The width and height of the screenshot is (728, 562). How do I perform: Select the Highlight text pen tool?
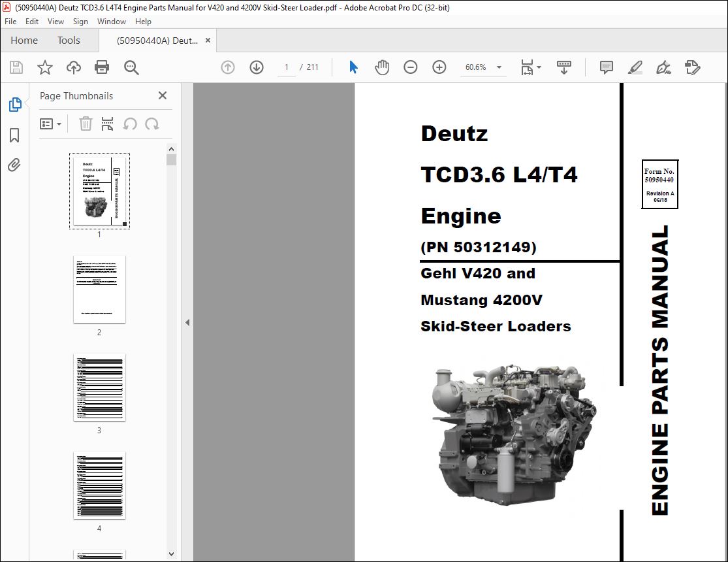coord(635,67)
